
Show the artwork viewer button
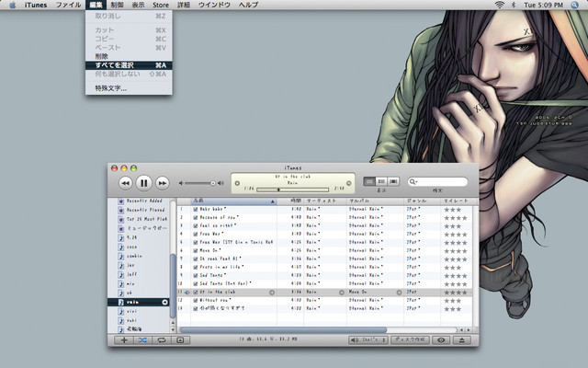pyautogui.click(x=180, y=340)
